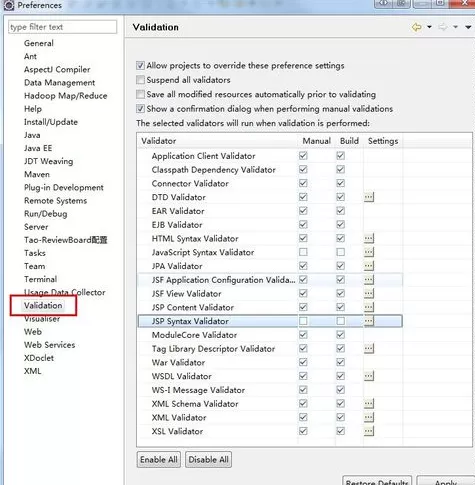Select Plug-in Development category
This screenshot has width=475, height=485.
(x=64, y=187)
